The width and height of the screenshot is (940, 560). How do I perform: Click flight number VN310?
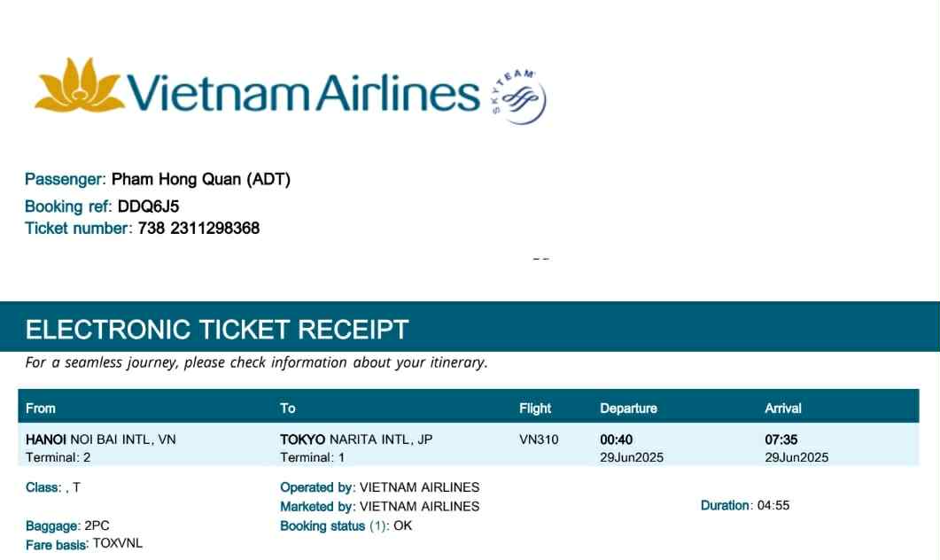(539, 439)
